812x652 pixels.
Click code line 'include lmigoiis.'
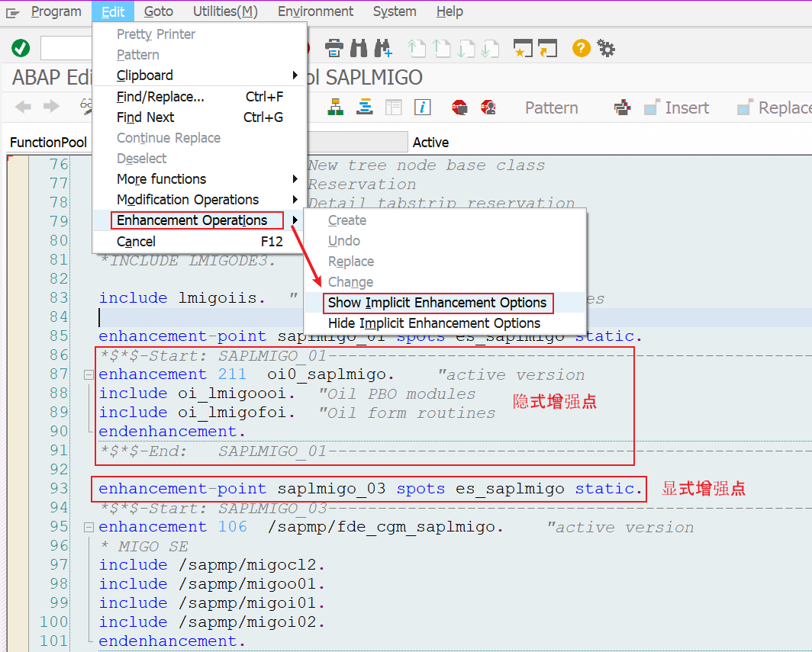coord(182,298)
